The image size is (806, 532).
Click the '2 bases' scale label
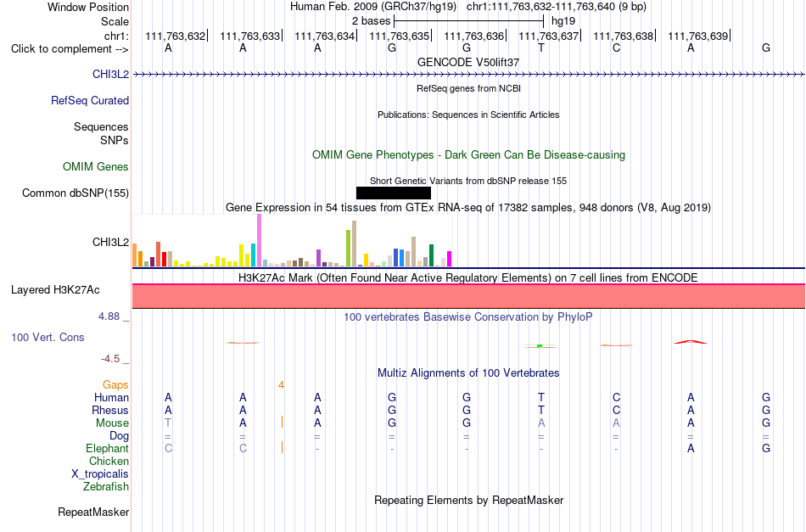[x=371, y=21]
